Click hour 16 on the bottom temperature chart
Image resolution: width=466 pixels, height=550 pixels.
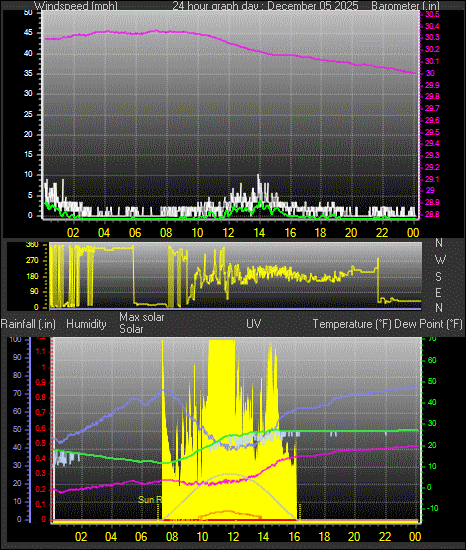coord(294,537)
